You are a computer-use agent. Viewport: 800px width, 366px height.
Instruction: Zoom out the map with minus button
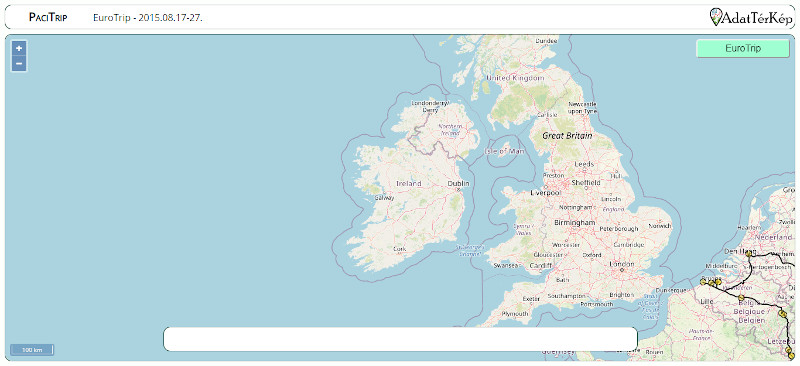pos(19,64)
